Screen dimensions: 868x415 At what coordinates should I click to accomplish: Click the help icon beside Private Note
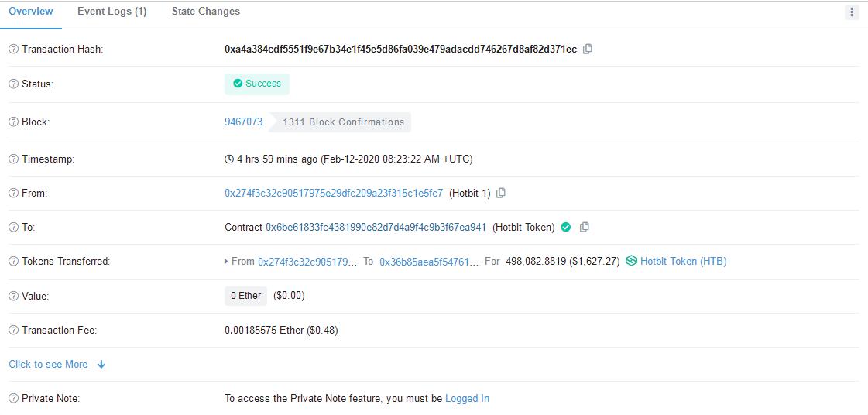point(14,399)
